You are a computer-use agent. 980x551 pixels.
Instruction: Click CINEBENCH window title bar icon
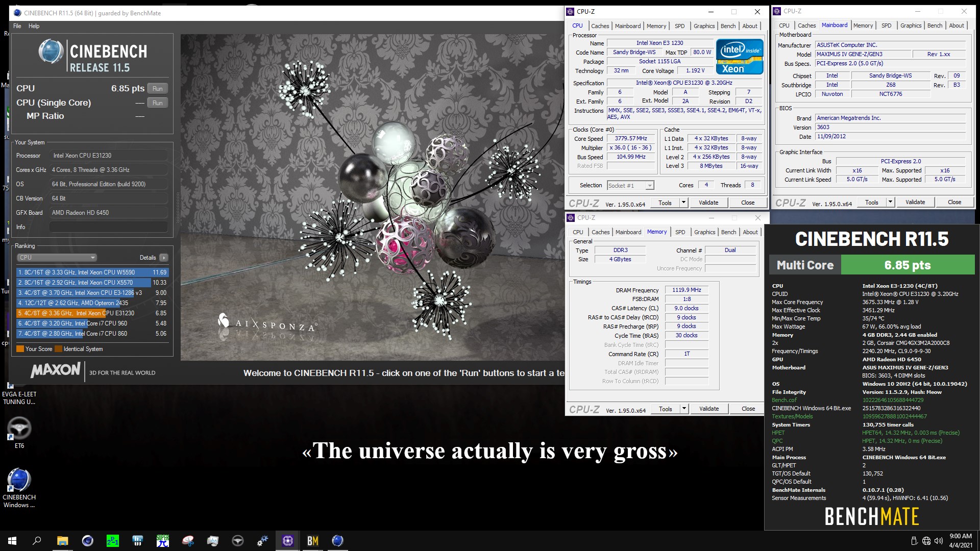[x=17, y=13]
